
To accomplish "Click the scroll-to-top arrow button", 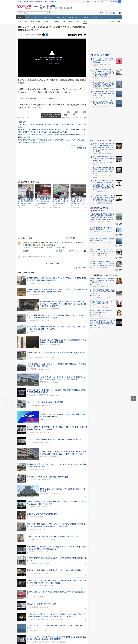I will (x=133, y=398).
